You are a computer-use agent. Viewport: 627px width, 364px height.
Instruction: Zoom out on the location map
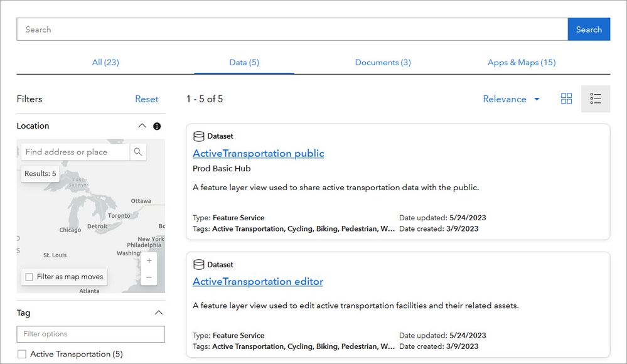click(149, 277)
